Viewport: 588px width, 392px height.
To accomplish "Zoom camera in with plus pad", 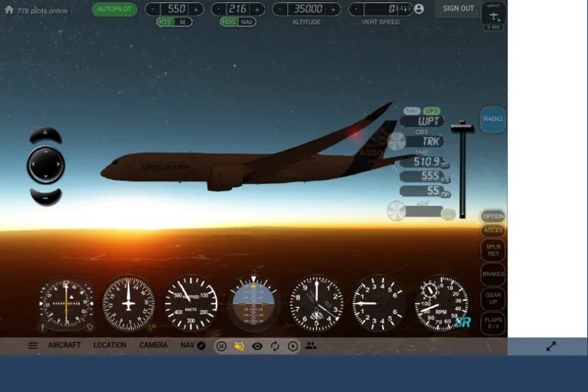I will click(45, 134).
